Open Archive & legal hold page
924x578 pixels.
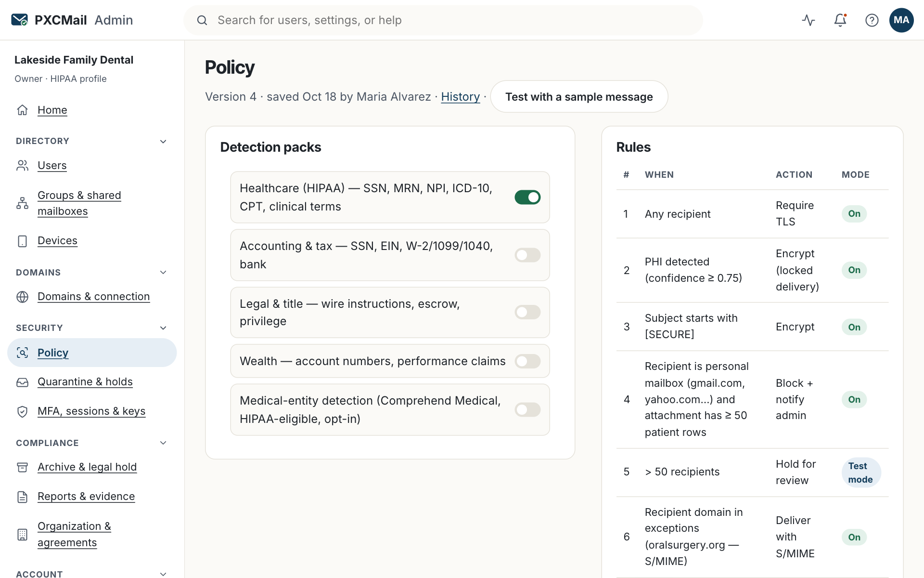[x=87, y=467]
